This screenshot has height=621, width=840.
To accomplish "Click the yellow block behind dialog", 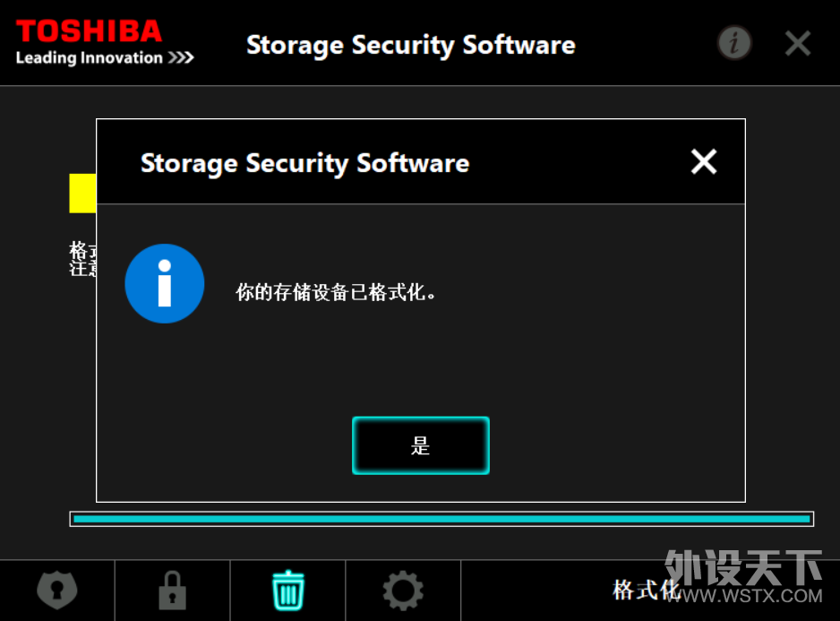I will [x=82, y=193].
